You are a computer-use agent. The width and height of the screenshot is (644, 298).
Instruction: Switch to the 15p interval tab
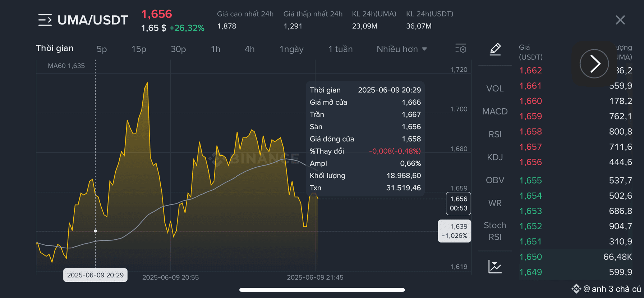pyautogui.click(x=139, y=49)
